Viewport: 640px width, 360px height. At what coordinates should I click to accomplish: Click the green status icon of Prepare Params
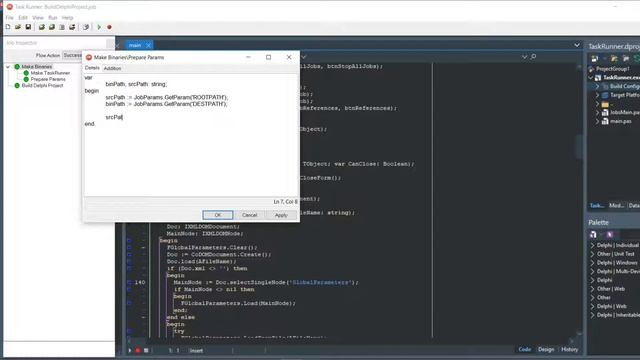[x=26, y=79]
